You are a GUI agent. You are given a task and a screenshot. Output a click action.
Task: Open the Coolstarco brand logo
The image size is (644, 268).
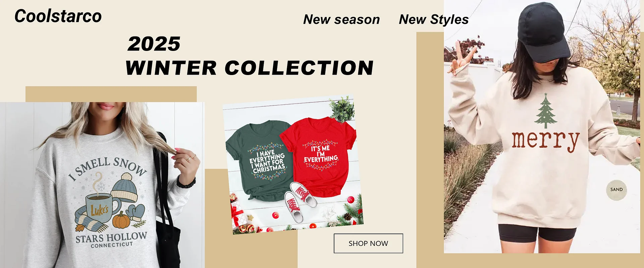[x=58, y=16]
